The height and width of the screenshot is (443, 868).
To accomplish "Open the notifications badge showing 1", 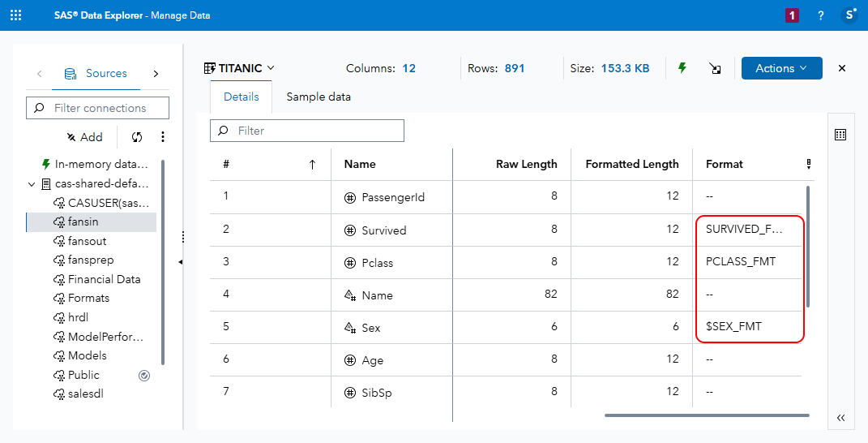I will tap(792, 15).
